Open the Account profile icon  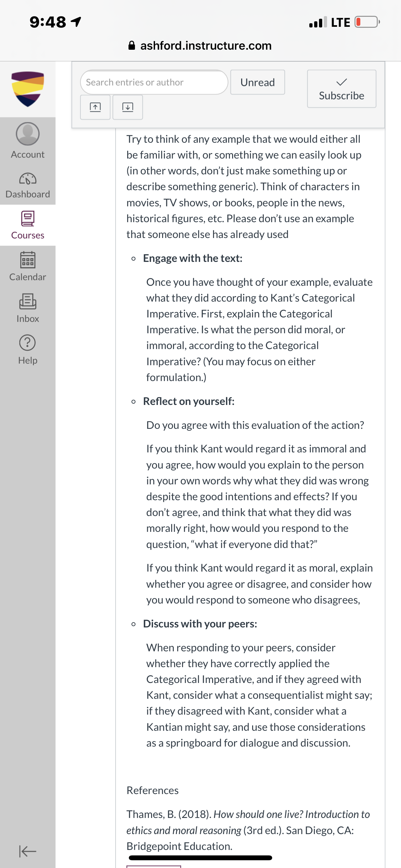coord(28,134)
